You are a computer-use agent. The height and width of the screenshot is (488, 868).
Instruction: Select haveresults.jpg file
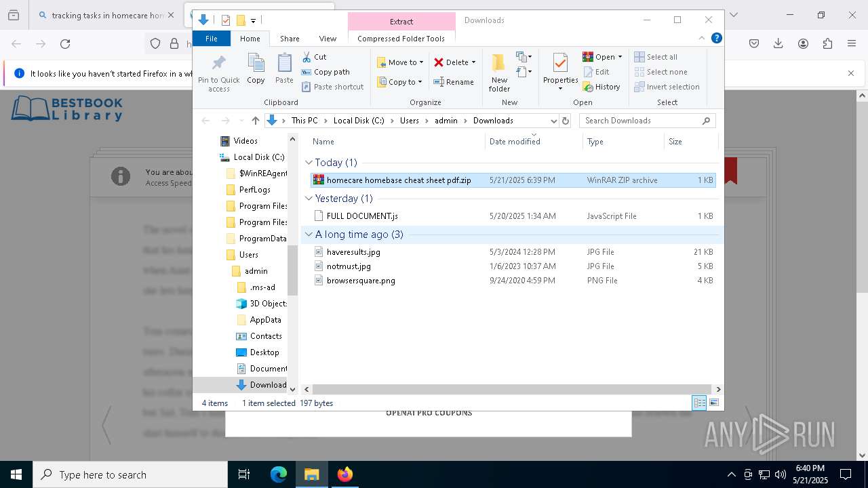coord(353,252)
